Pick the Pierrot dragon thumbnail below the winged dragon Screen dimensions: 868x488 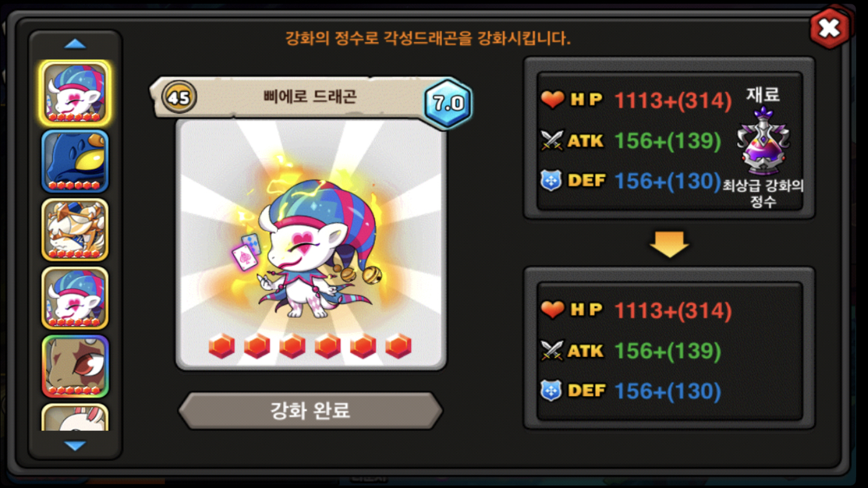point(75,297)
